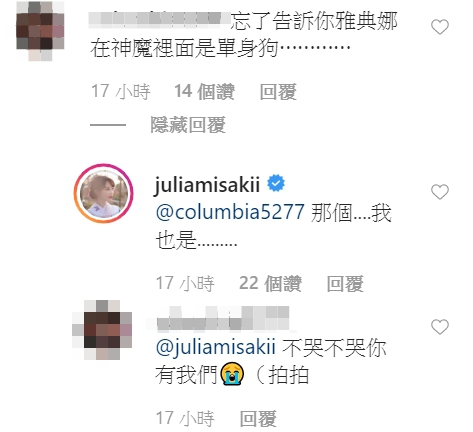Open the blurred username of top commenter

coord(160,18)
